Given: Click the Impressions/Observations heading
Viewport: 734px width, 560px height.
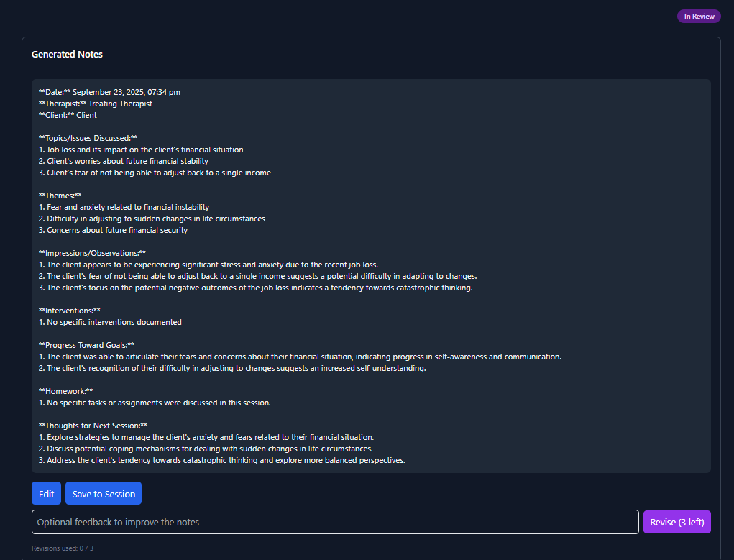Looking at the screenshot, I should click(92, 253).
